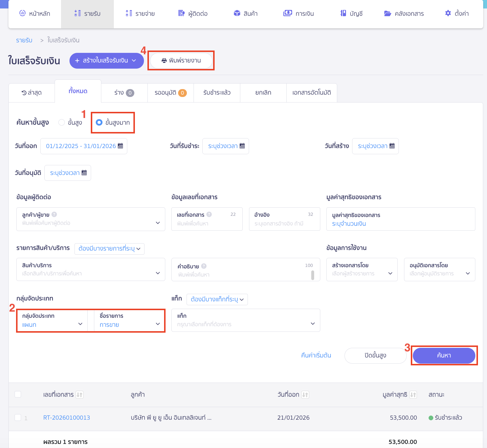
Task: Check the box for row RT-20260100013
Action: 18,418
